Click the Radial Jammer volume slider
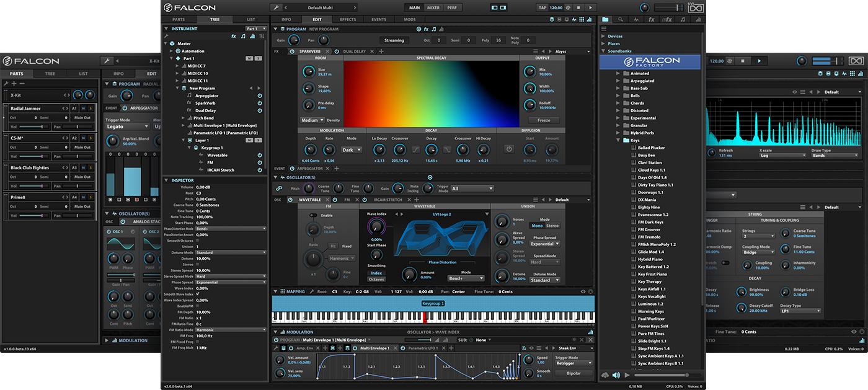Viewport: 868px width, 390px height. 33,126
